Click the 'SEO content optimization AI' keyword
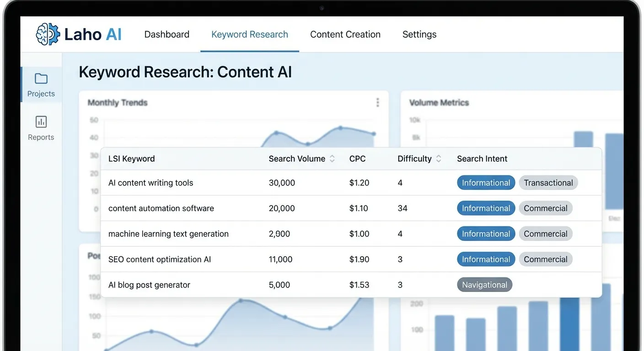 pyautogui.click(x=160, y=259)
